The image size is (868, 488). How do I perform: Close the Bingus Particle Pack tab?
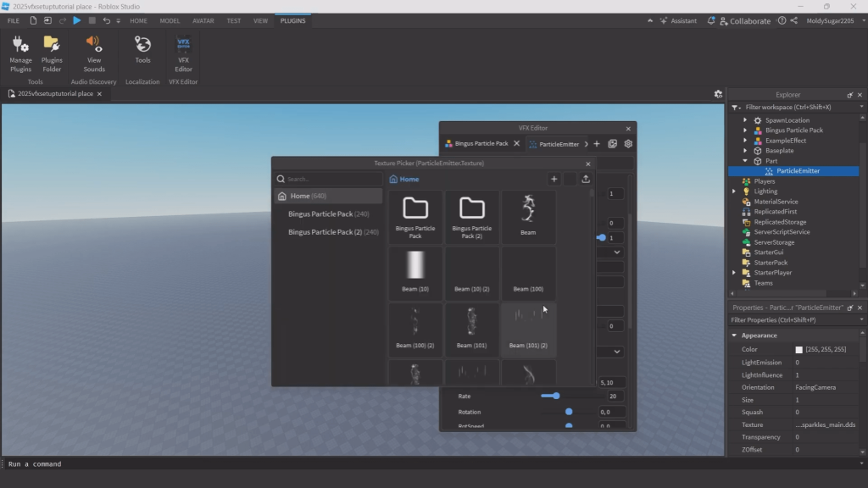[x=516, y=143]
